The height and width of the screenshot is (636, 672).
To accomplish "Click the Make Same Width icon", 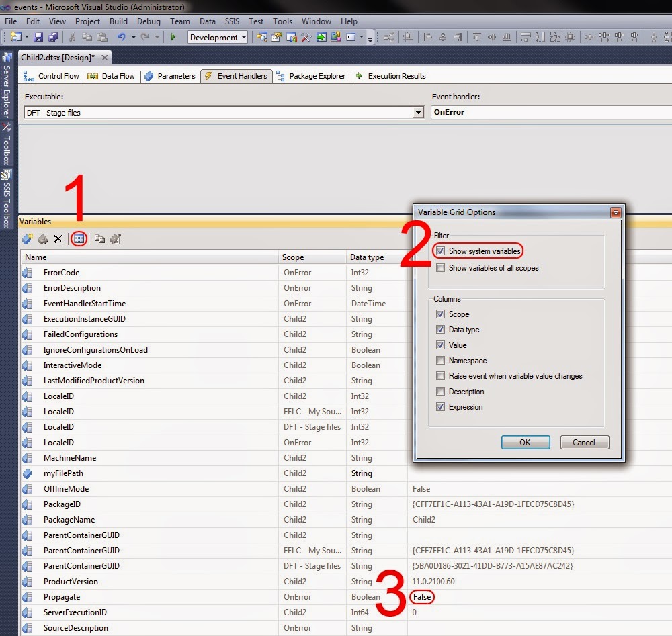I will click(526, 37).
